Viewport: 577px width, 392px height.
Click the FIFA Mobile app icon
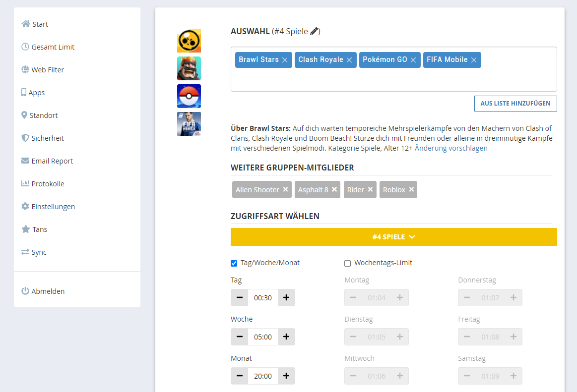[189, 124]
